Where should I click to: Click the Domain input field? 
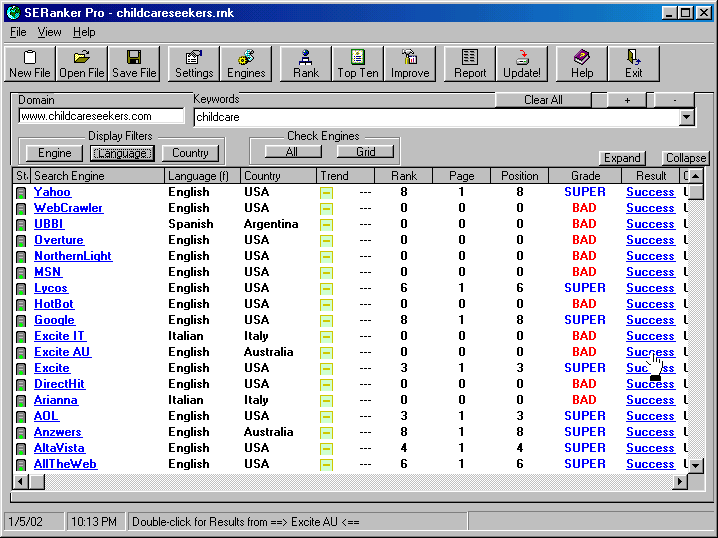click(101, 116)
